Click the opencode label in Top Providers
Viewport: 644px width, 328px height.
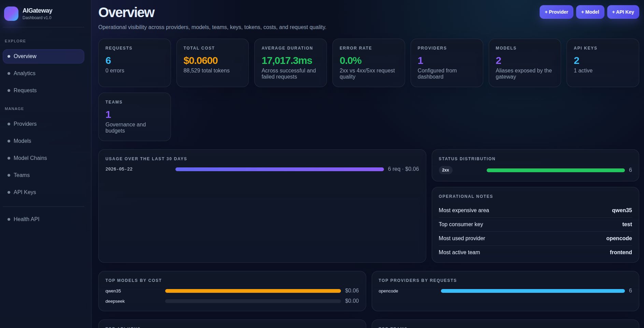coord(388,291)
